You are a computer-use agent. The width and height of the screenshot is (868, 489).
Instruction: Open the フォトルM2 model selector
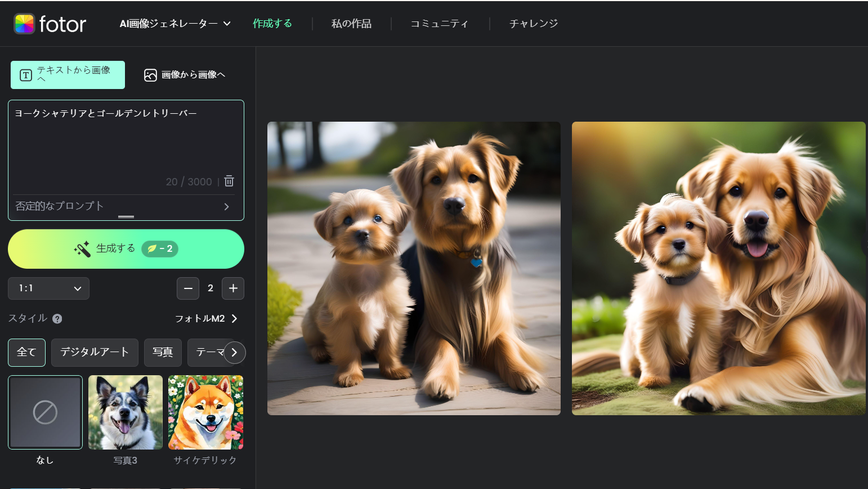coord(206,319)
